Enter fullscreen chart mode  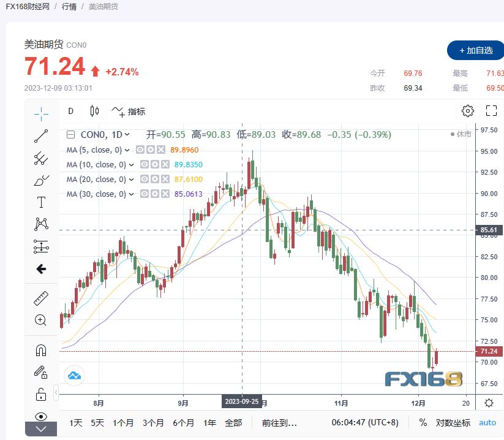point(491,111)
